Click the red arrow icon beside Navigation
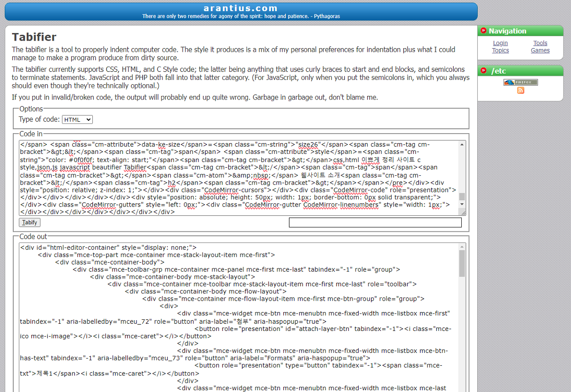Screen dimensions: 571x392 coord(483,31)
